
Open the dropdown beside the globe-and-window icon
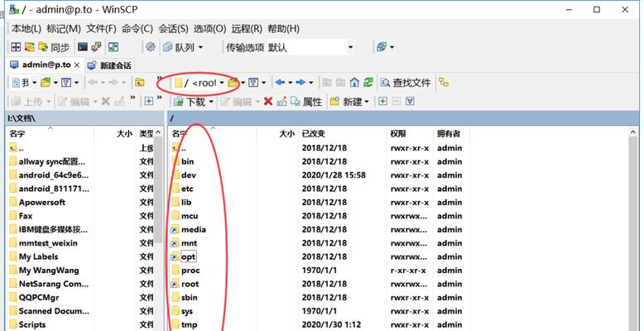click(392, 48)
